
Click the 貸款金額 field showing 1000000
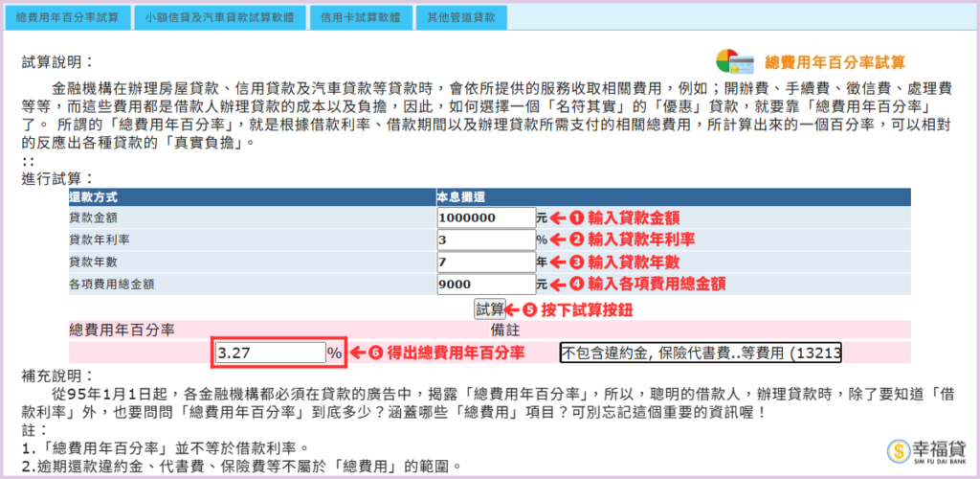(485, 218)
